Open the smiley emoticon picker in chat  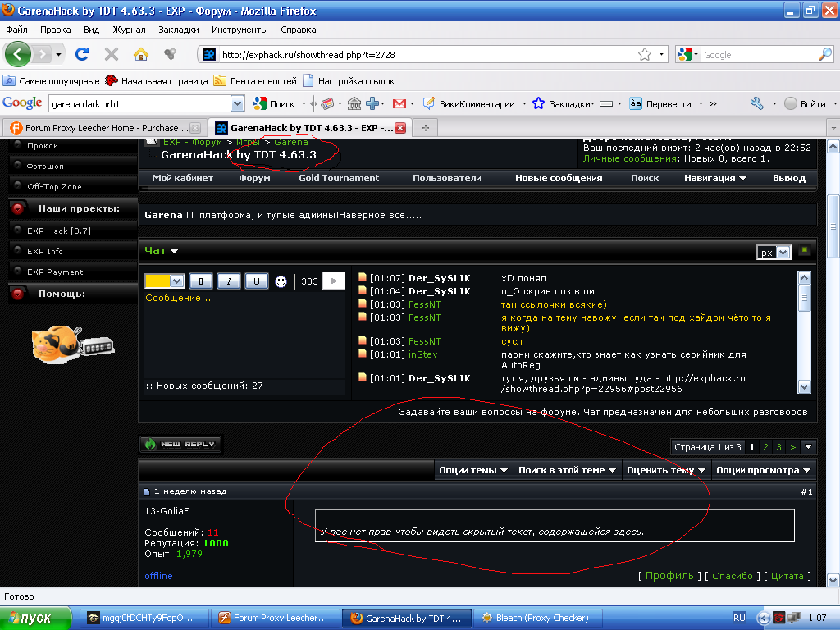281,281
